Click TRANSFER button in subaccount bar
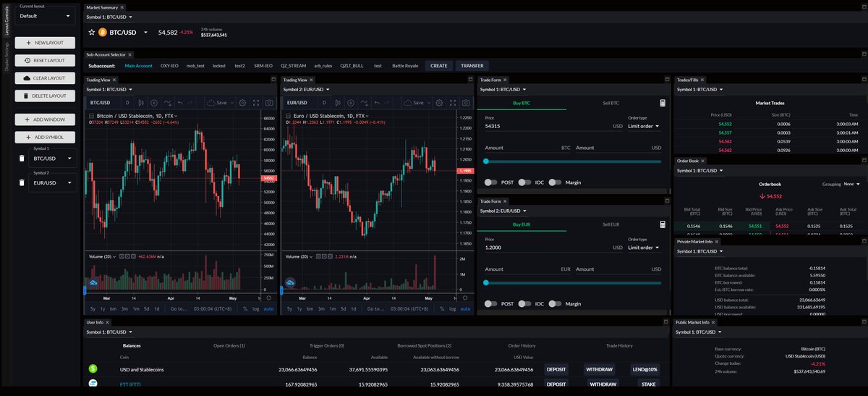Screen dimensions: 868x396 tap(472, 65)
